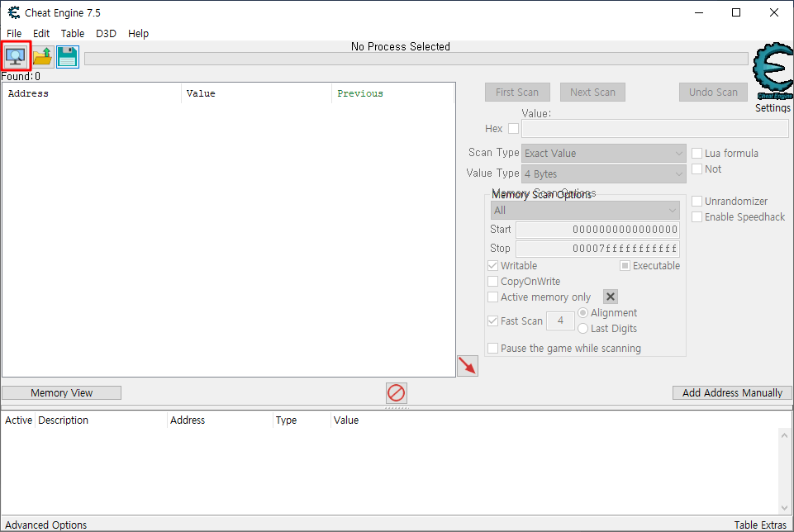Image resolution: width=794 pixels, height=532 pixels.
Task: Copy selected addresses with red arrow icon
Action: [x=468, y=365]
